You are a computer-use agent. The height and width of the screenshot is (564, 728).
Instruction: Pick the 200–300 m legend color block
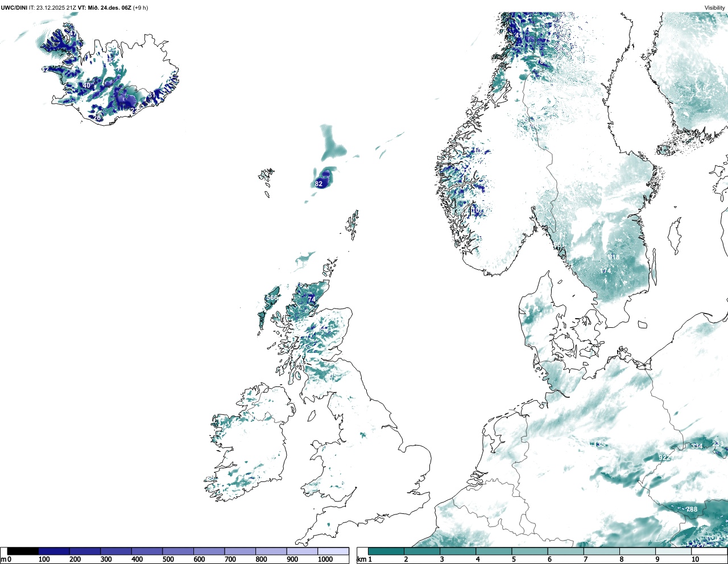85,551
